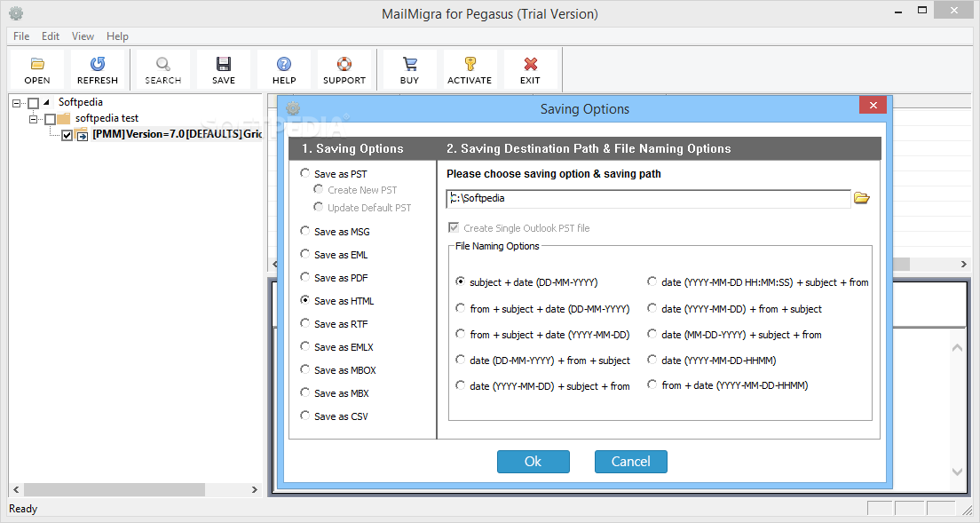Close the Saving Options dialog
The height and width of the screenshot is (523, 980).
(x=873, y=105)
